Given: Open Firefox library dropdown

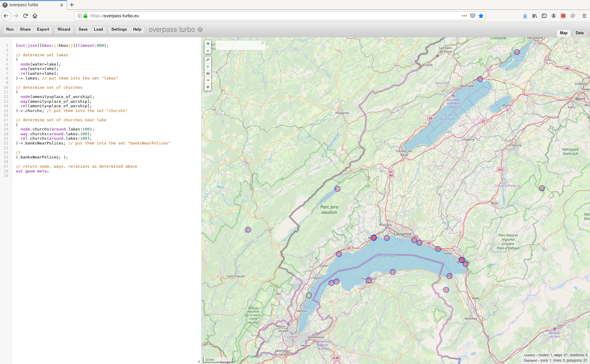Looking at the screenshot, I should [x=535, y=16].
